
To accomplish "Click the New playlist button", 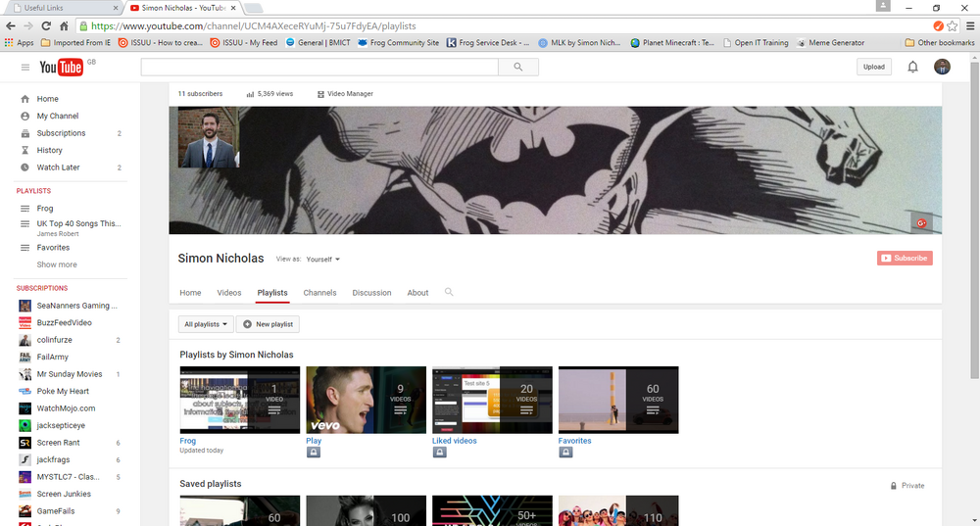I will [268, 324].
